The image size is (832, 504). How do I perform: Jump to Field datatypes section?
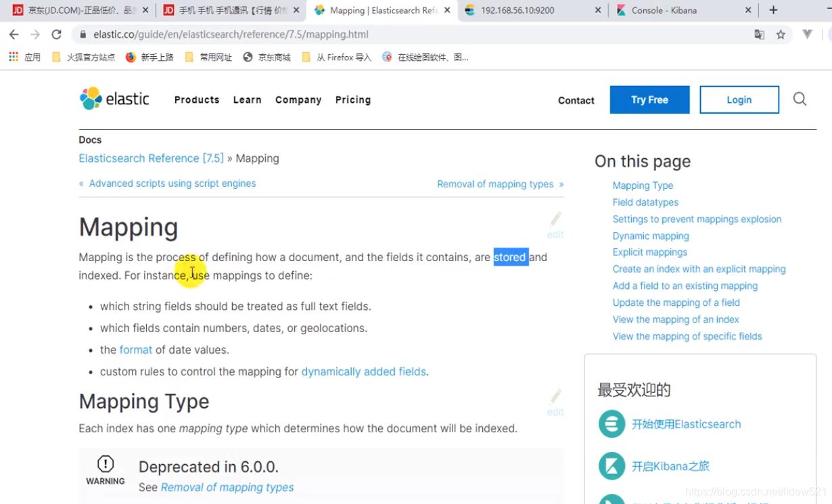(x=645, y=202)
